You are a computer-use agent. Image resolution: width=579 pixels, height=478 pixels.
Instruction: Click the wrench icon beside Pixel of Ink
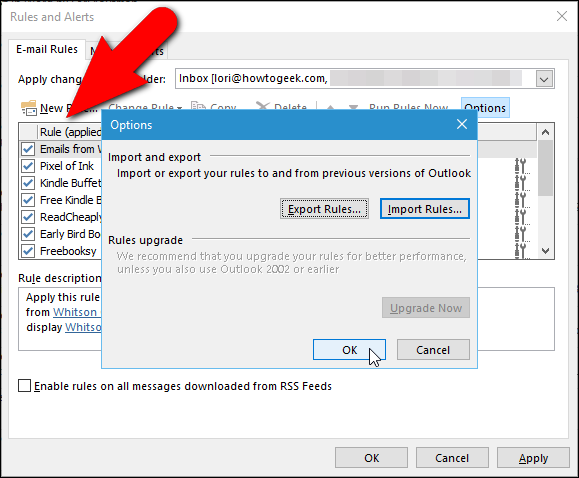[522, 166]
